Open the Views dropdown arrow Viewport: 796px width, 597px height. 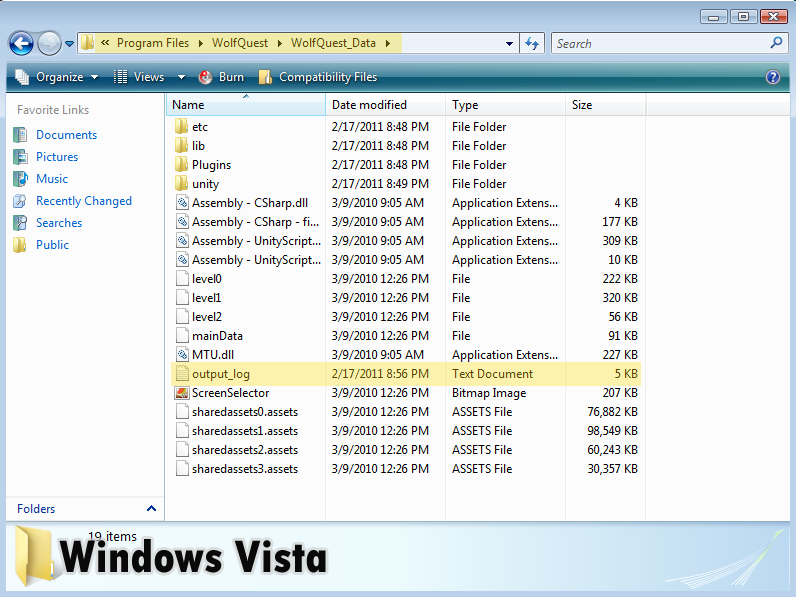click(x=181, y=77)
